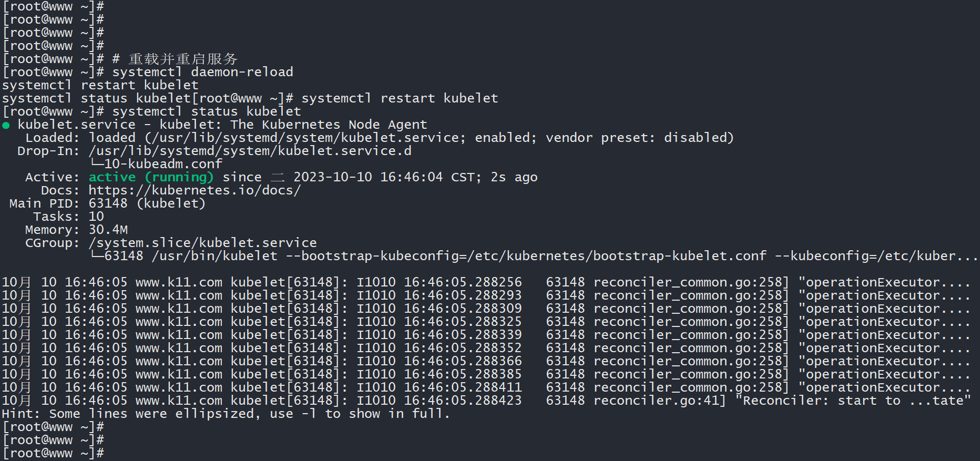Click the green "active (running)" status text
Image resolution: width=980 pixels, height=461 pixels.
[x=151, y=177]
